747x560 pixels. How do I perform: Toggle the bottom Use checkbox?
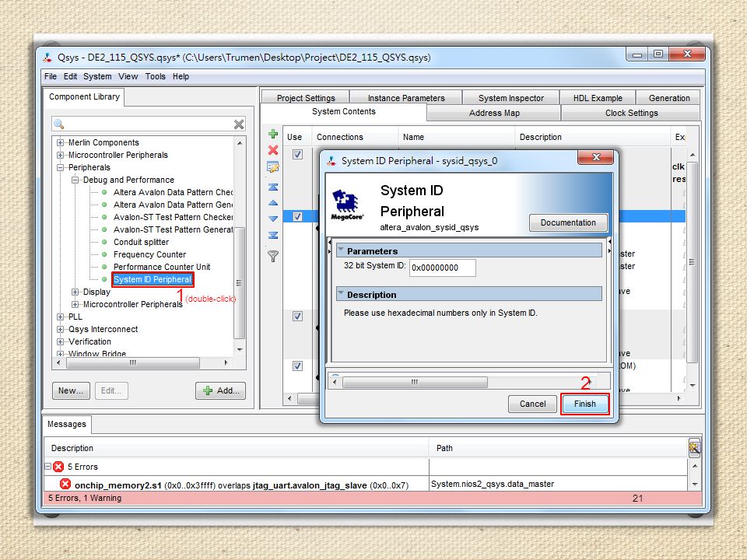[x=298, y=366]
